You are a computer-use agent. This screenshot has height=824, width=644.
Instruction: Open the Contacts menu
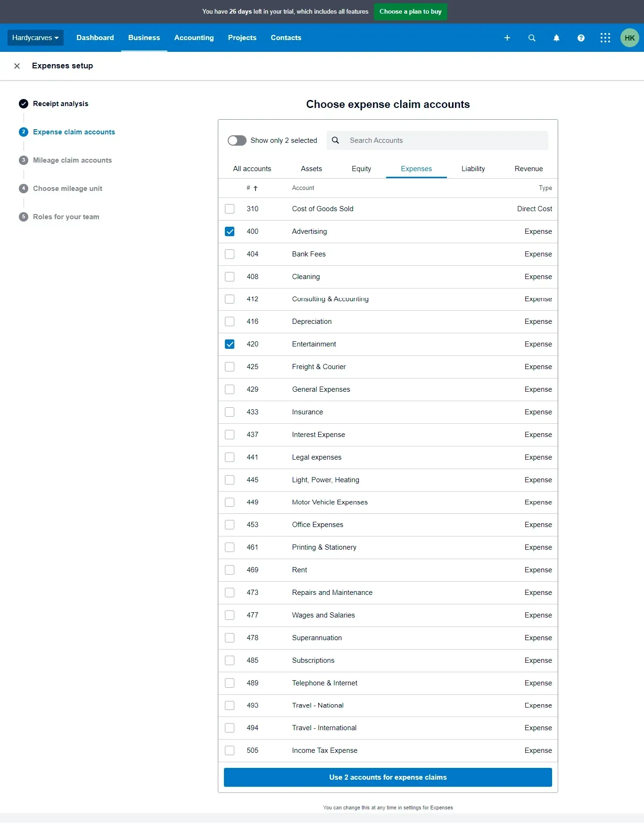286,38
